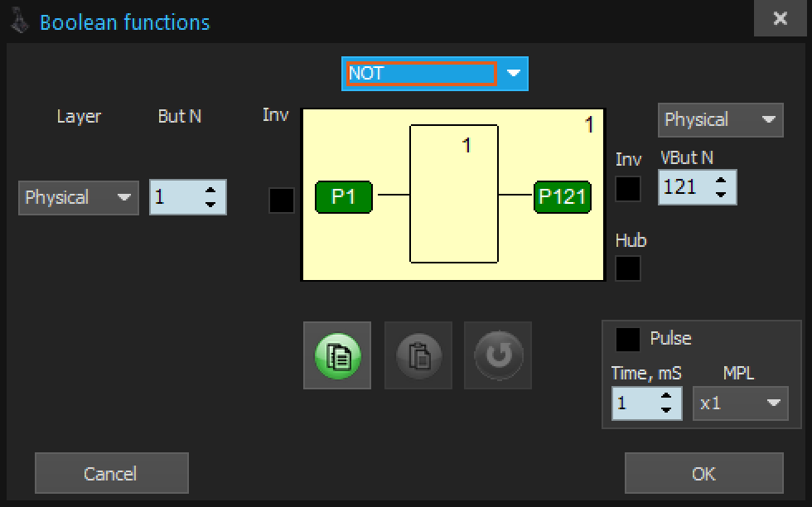812x507 pixels.
Task: Click the Time, mS input field
Action: [x=633, y=403]
